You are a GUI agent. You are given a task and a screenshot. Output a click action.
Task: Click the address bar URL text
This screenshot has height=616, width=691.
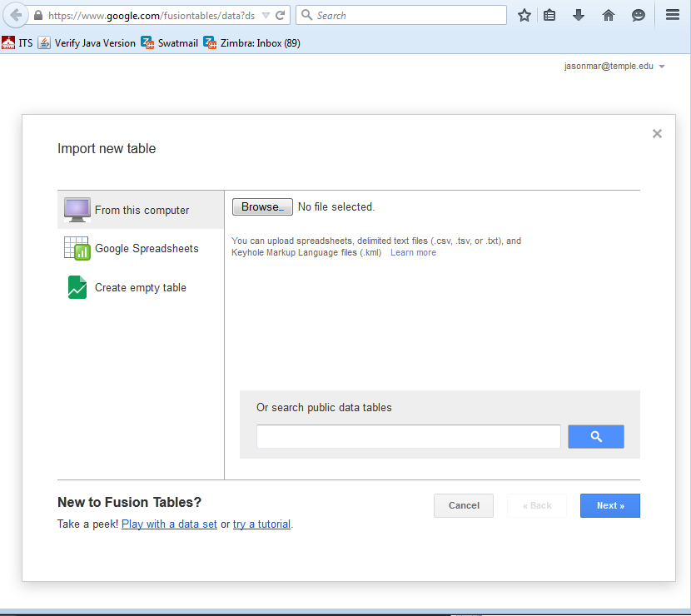click(152, 16)
